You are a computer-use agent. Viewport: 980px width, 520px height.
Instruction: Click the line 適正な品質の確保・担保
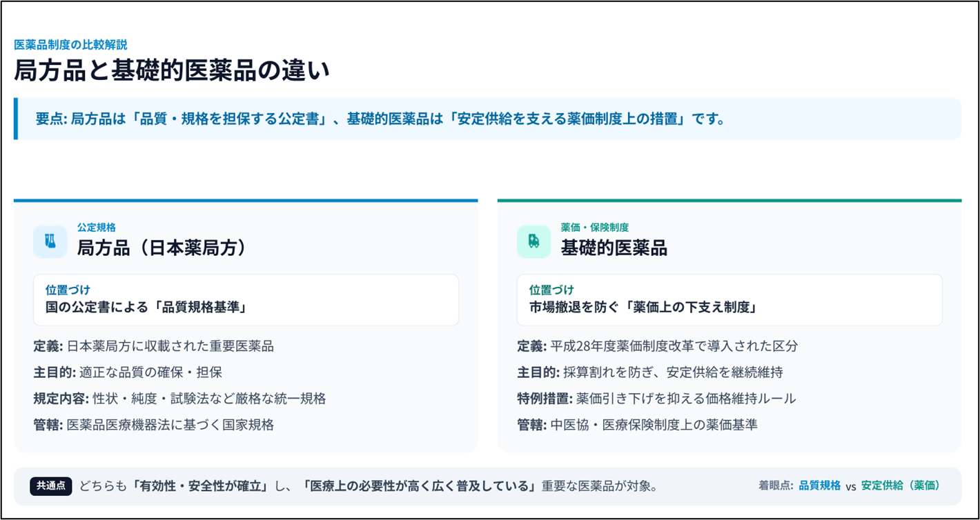click(128, 372)
